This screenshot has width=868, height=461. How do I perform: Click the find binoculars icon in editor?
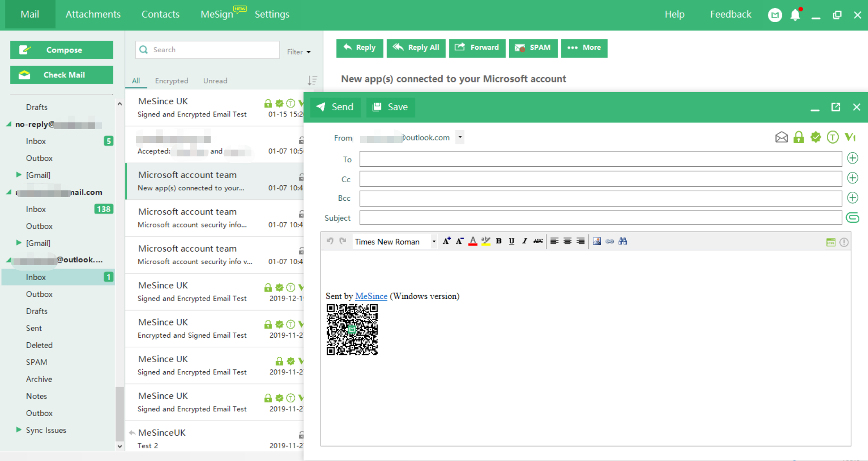coord(623,241)
